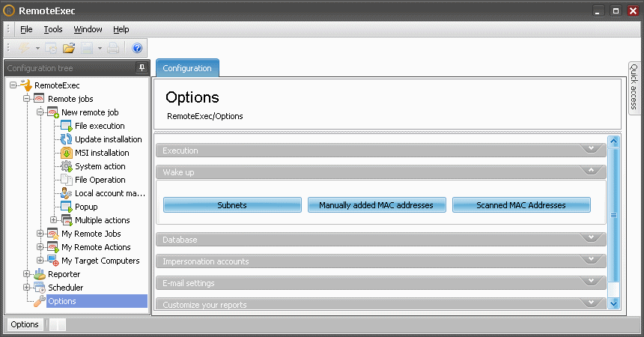644x337 pixels.
Task: Click the Scheduler calendar icon
Action: [x=40, y=288]
